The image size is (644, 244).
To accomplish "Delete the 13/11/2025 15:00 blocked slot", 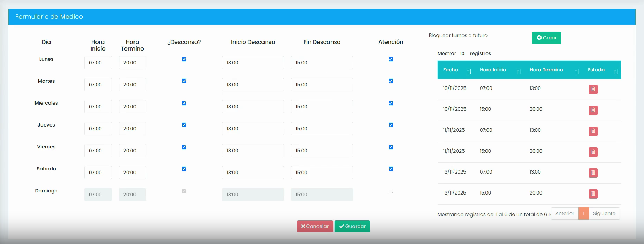I will click(593, 194).
